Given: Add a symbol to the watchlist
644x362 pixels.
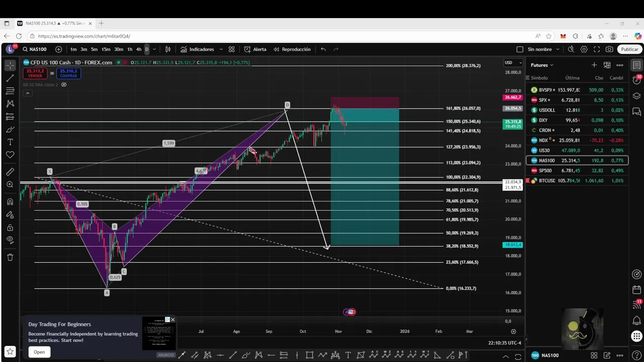Looking at the screenshot, I should coord(594,65).
